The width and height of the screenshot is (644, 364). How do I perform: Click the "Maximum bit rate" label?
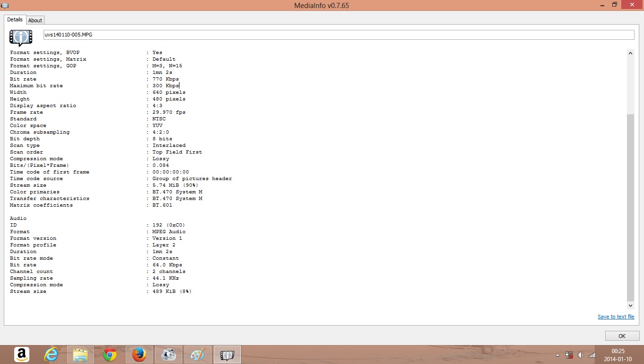[36, 86]
